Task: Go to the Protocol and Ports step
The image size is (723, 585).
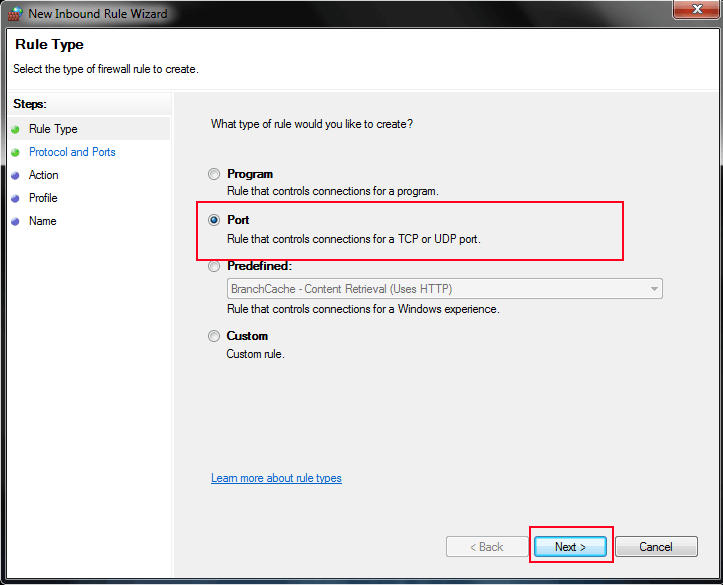Action: (x=72, y=152)
